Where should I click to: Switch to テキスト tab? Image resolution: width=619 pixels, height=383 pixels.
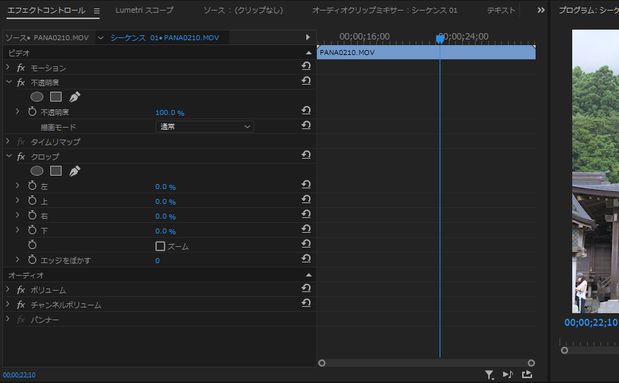coord(501,10)
